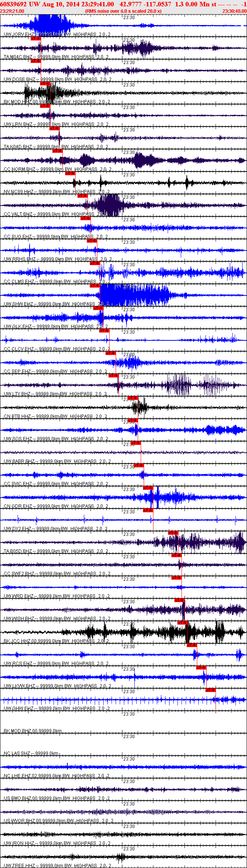This screenshot has width=247, height=868.
Task: Select the 'CN GDR EHZ' station label
Action: 18,506
